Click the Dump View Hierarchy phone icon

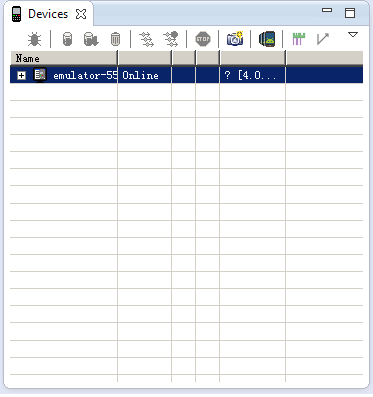click(x=267, y=39)
